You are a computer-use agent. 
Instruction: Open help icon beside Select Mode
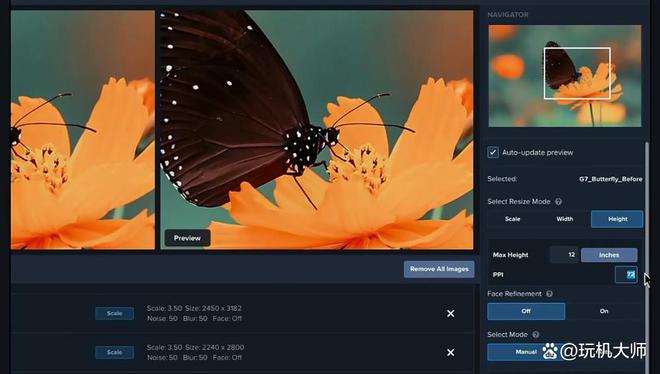[535, 334]
